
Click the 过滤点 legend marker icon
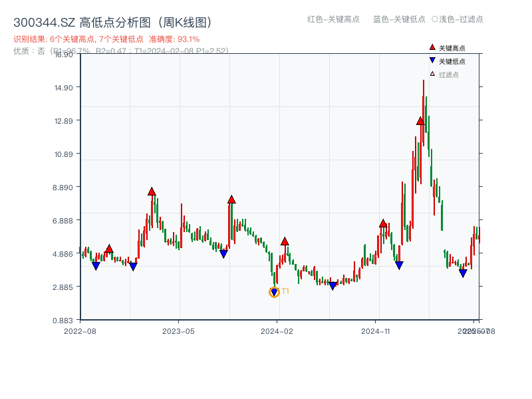point(433,72)
